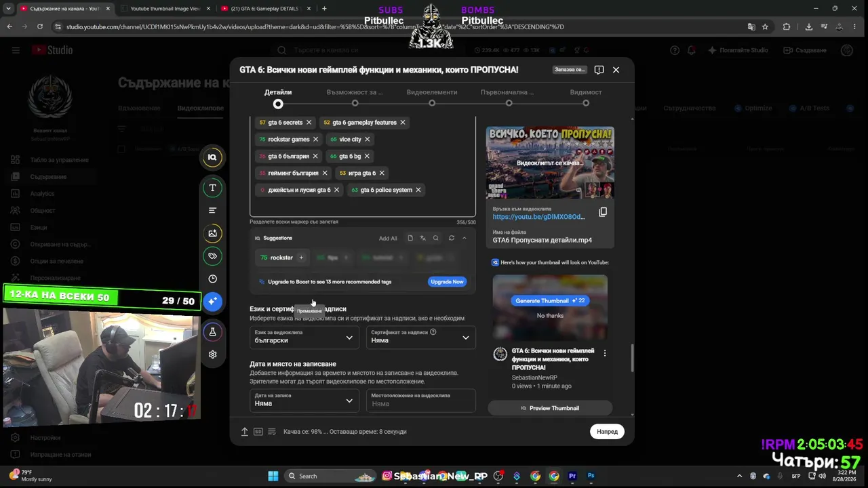Open the video language dropdown set to български

(x=304, y=337)
